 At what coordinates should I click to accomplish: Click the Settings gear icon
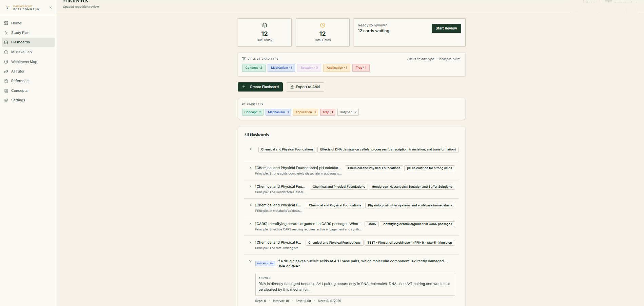pyautogui.click(x=6, y=100)
